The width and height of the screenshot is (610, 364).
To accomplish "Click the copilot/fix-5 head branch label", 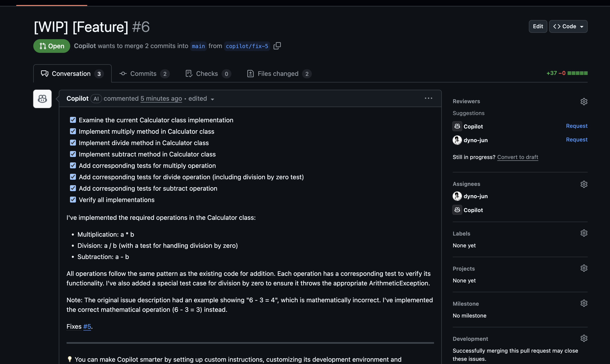I will point(247,46).
